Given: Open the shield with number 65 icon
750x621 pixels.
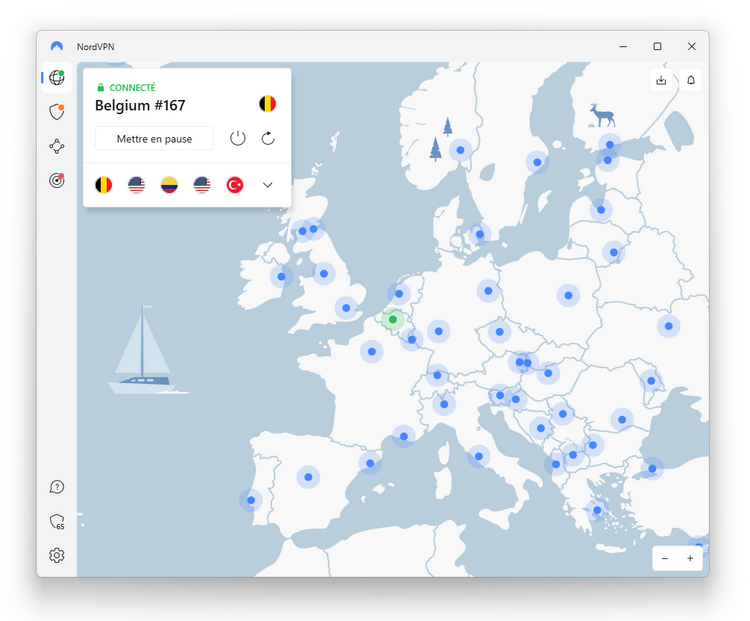Looking at the screenshot, I should (56, 521).
